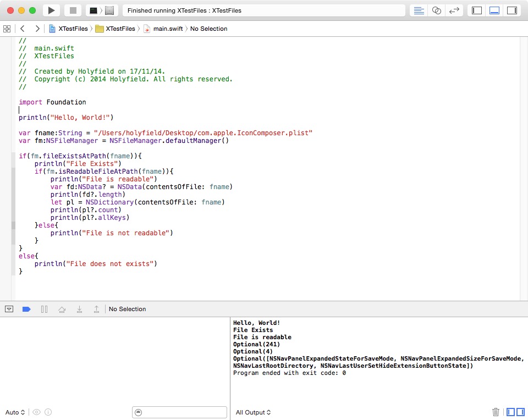The image size is (528, 420).
Task: Toggle the variables view pane
Action: [x=511, y=412]
